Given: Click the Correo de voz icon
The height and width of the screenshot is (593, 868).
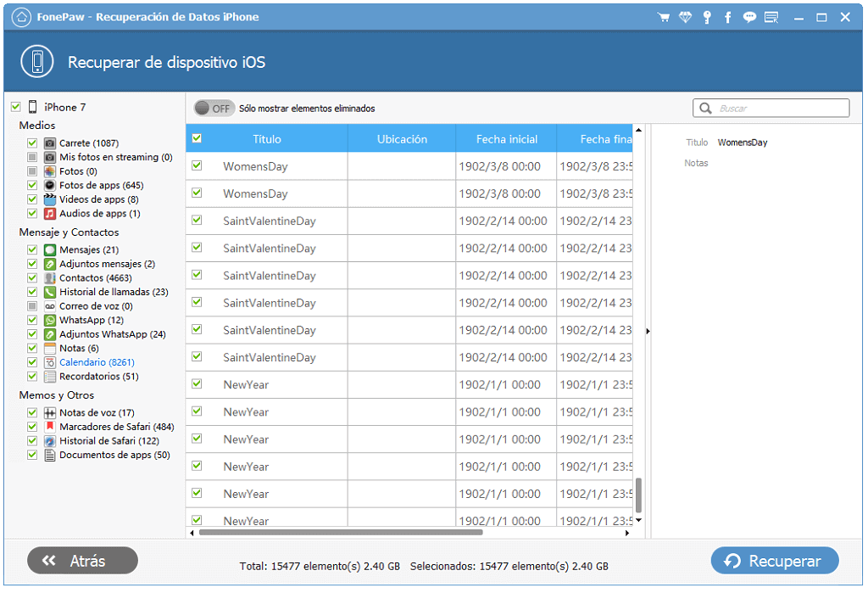Looking at the screenshot, I should [50, 306].
